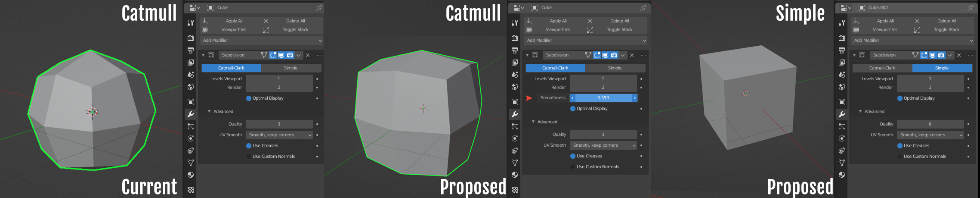Open Render properties tab in first Cube panel
The image size is (980, 198).
tap(191, 38)
